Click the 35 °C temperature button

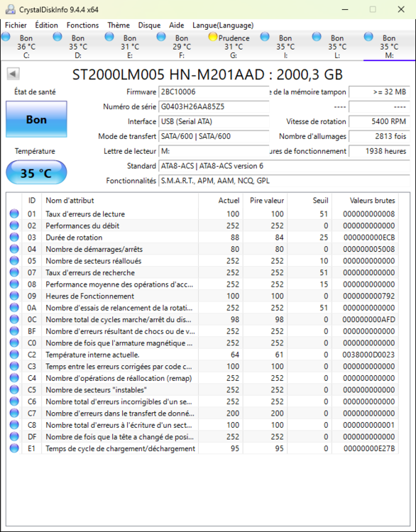coord(36,172)
